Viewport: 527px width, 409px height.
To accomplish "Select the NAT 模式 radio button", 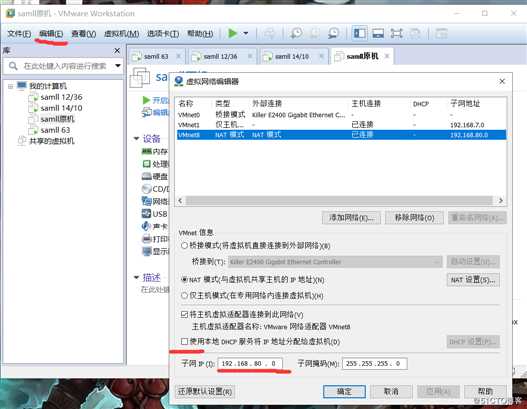I will (184, 279).
